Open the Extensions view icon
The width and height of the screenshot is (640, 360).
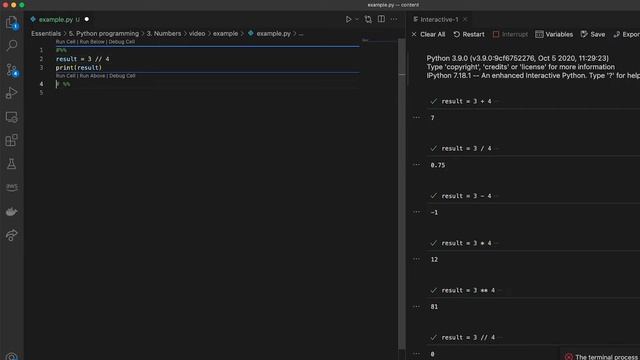tap(11, 140)
